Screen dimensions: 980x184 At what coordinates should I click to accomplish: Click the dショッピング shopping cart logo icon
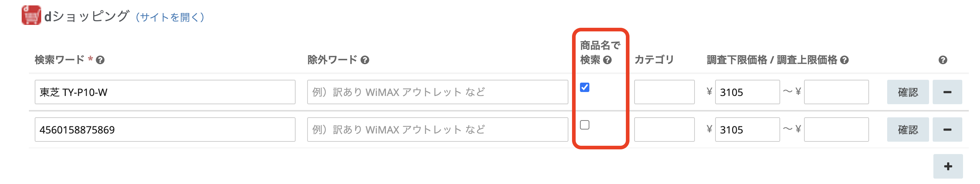(x=31, y=16)
